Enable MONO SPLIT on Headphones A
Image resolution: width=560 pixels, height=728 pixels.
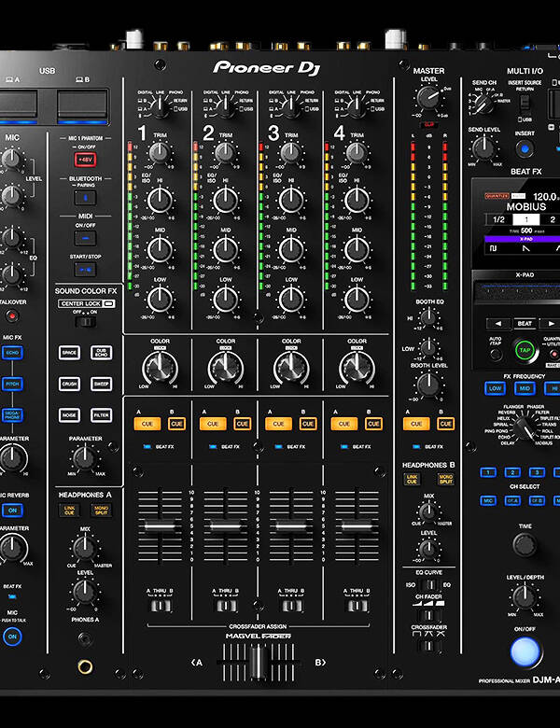[x=101, y=511]
